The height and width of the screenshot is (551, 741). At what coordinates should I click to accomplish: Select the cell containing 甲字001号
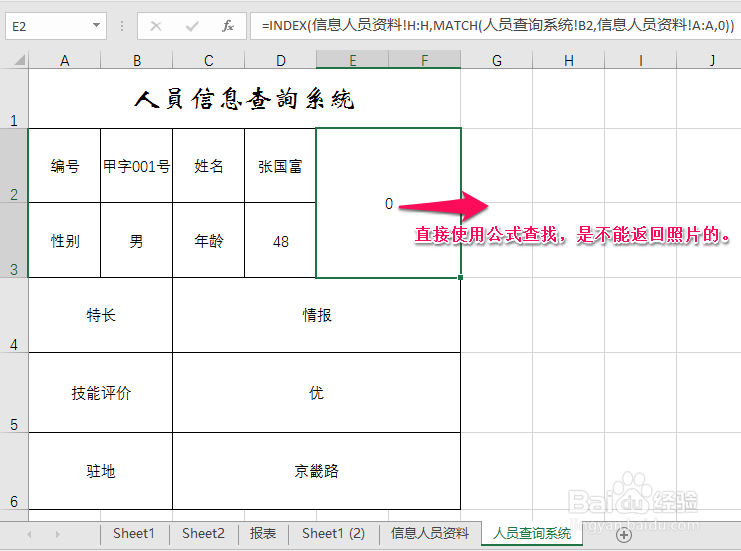coord(137,166)
